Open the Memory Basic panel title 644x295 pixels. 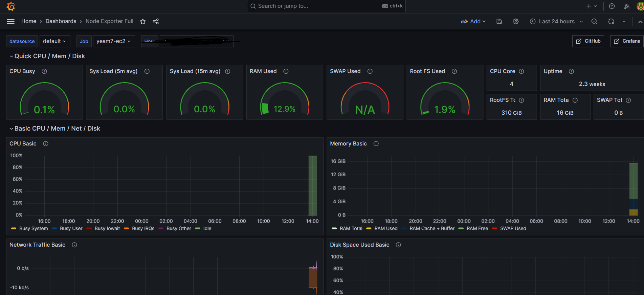click(x=348, y=144)
